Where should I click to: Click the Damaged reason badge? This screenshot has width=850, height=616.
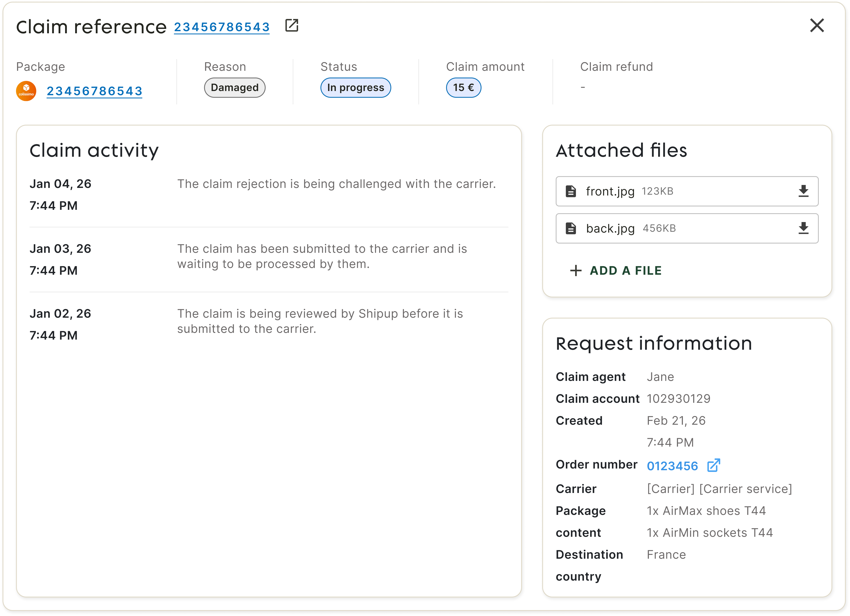point(235,88)
